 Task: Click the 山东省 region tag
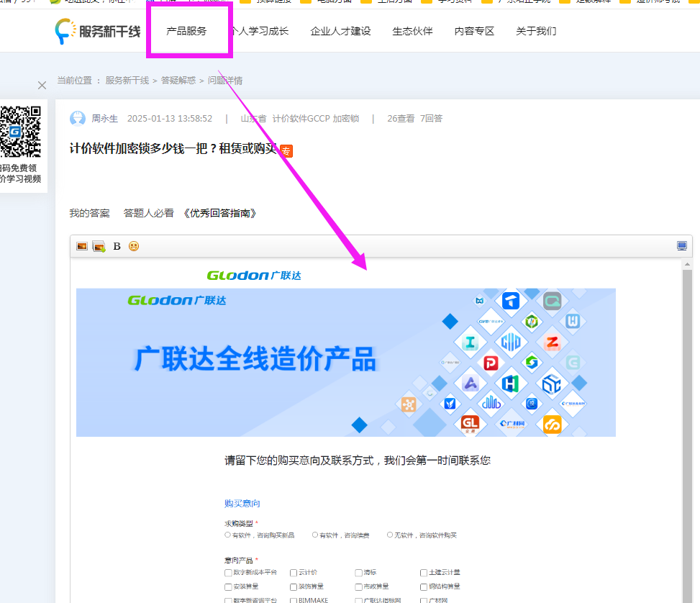[x=253, y=118]
